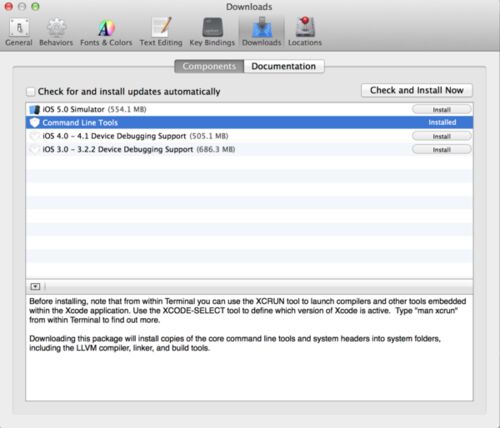500x428 pixels.
Task: Click the iOS 5.0 Simulator icon
Action: pyautogui.click(x=35, y=109)
